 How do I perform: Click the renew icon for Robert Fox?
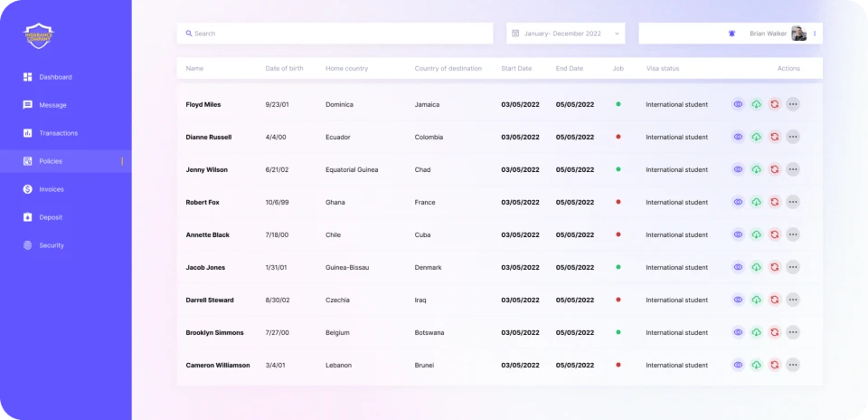(775, 202)
